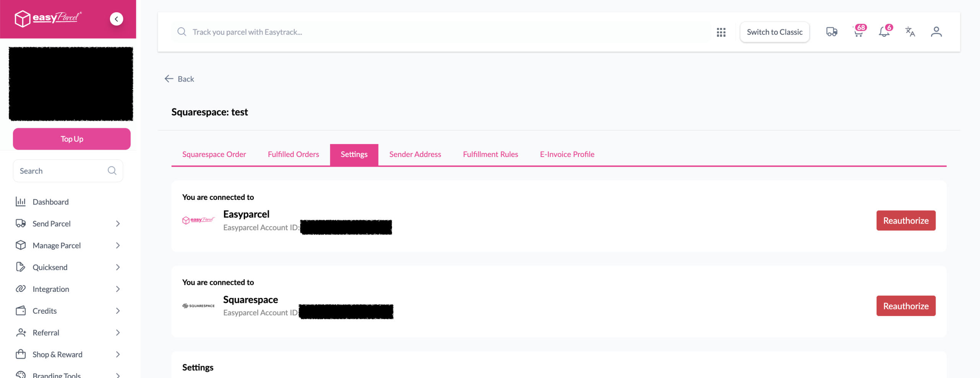Viewport: 980px width, 378px height.
Task: Click the Settings section heading at bottom
Action: pyautogui.click(x=198, y=368)
